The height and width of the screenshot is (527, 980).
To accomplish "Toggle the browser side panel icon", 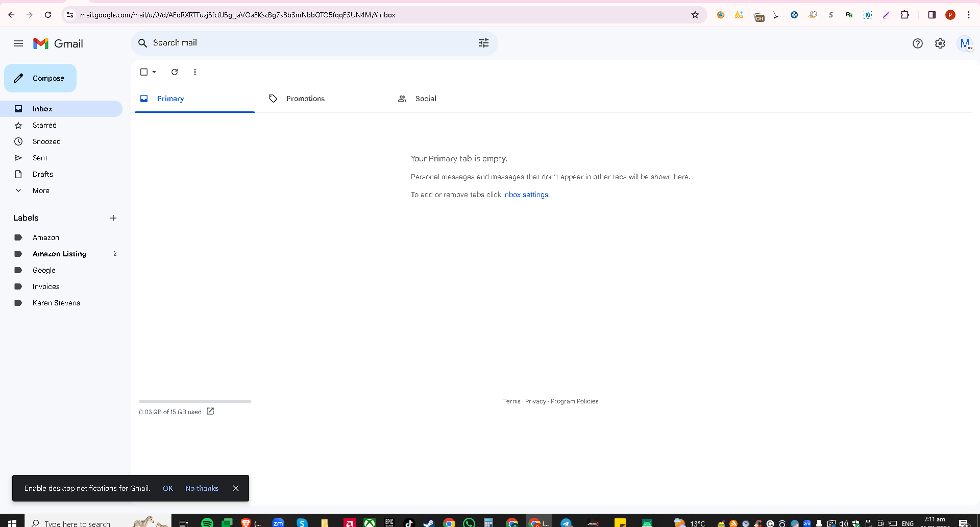I will 932,15.
